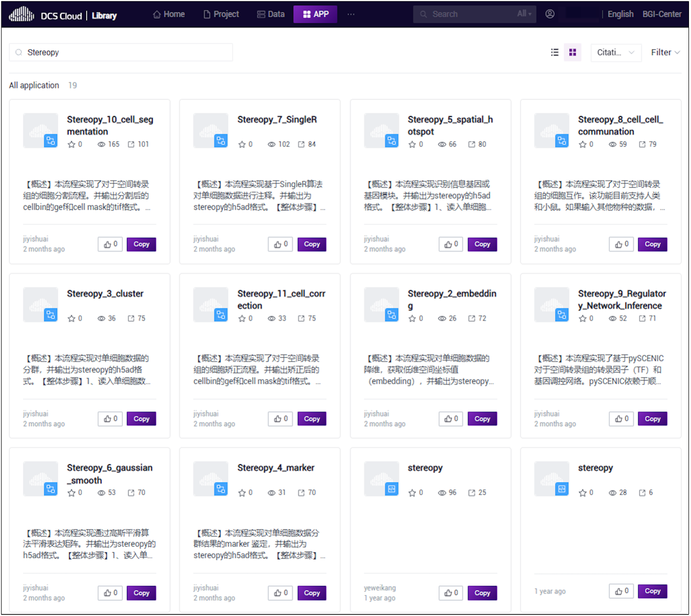
Task: Star the Stereopy_7_SingleR app
Action: 242,144
